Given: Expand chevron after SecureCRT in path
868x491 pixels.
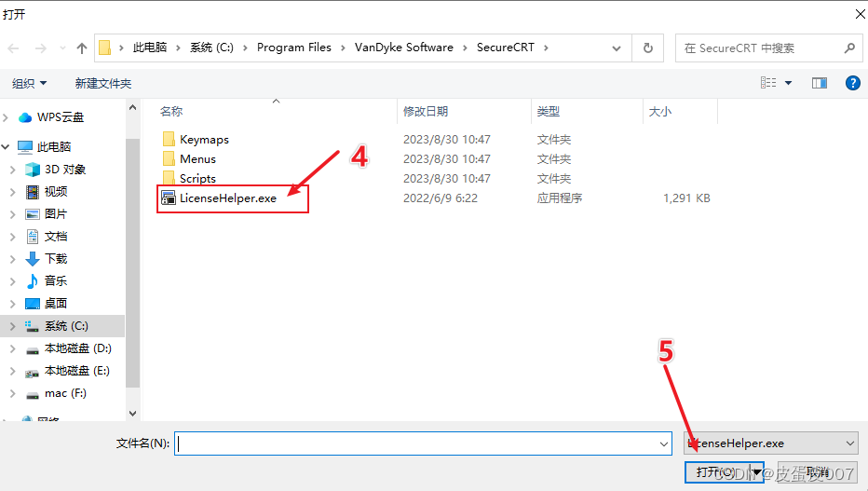Looking at the screenshot, I should pos(546,48).
